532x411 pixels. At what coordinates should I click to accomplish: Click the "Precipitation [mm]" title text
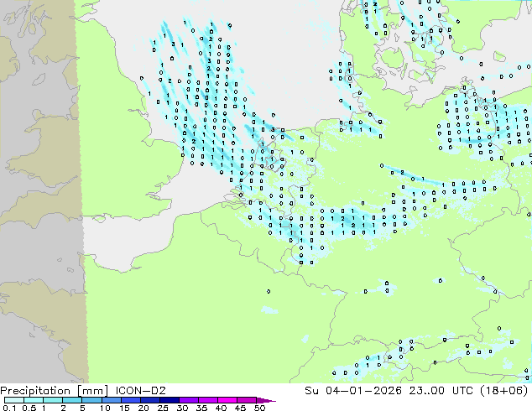54,391
